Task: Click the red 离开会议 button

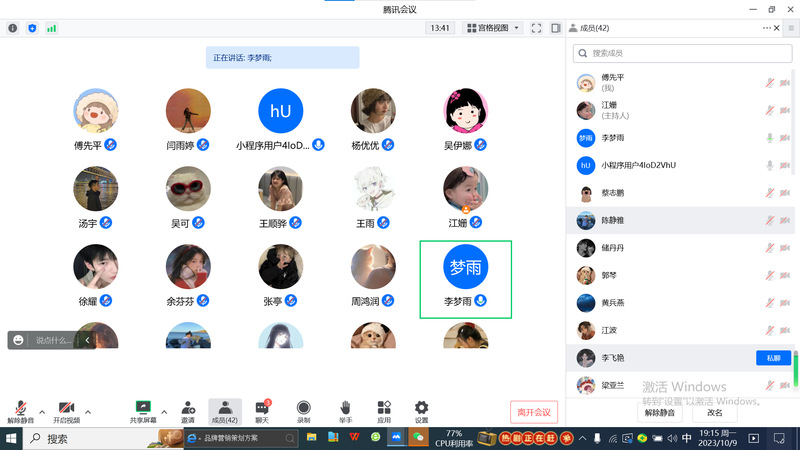Action: 533,412
